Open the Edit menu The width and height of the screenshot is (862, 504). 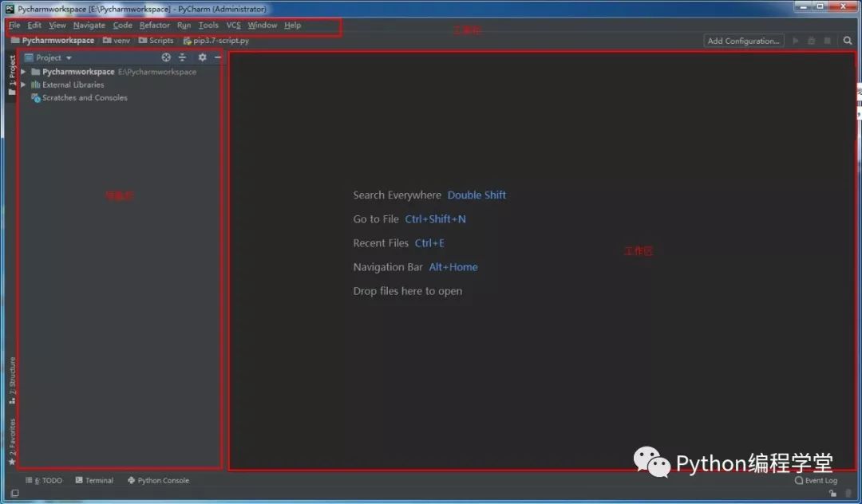(x=34, y=26)
